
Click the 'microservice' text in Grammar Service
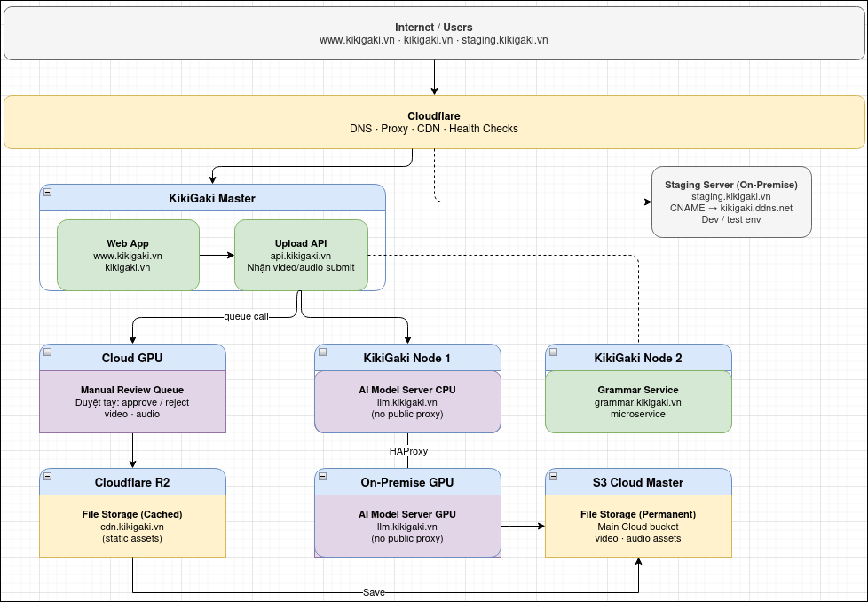pos(638,415)
